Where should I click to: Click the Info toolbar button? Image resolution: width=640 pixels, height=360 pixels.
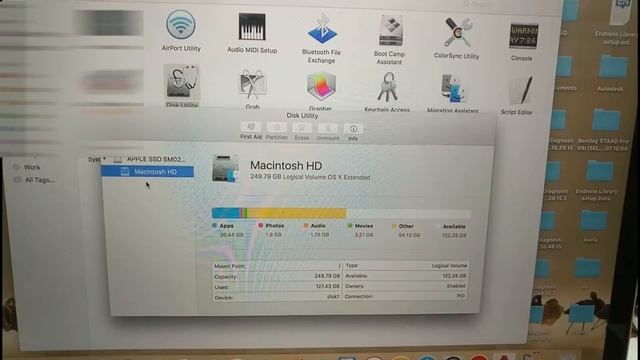click(x=353, y=133)
